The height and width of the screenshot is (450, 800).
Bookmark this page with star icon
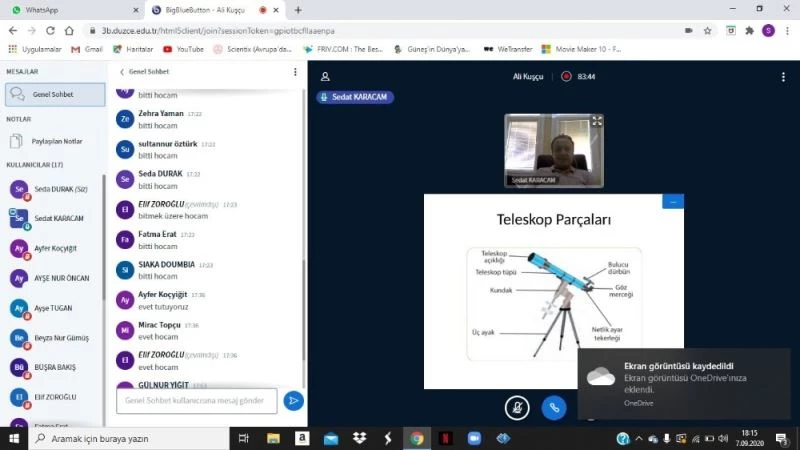click(707, 31)
